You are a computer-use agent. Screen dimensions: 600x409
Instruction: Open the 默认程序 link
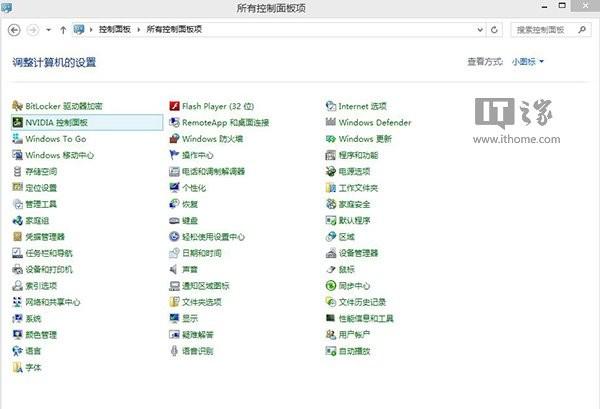354,220
